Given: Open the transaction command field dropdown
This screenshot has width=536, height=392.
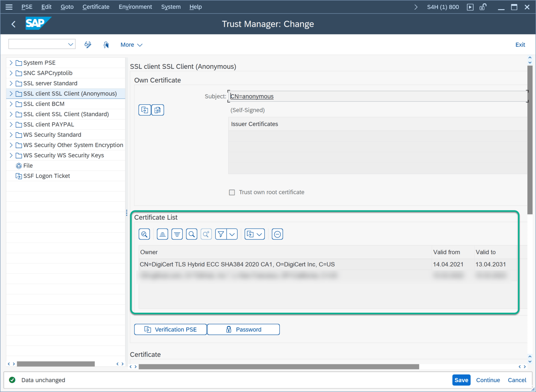Looking at the screenshot, I should [x=70, y=44].
